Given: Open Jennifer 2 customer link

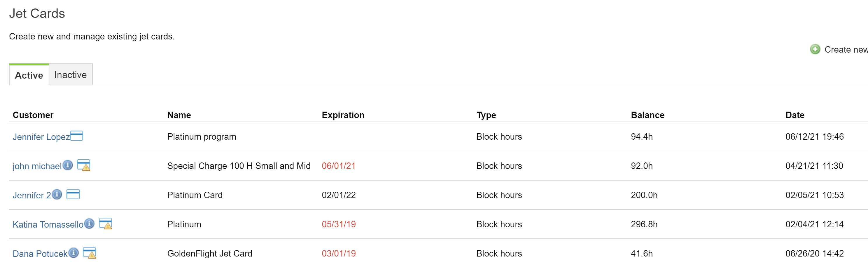Looking at the screenshot, I should click(32, 195).
